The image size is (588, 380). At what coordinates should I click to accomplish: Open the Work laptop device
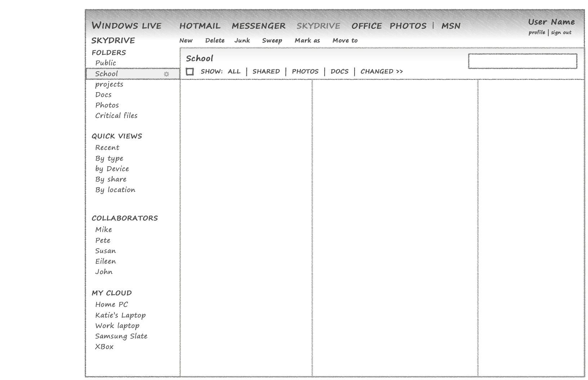click(x=117, y=326)
